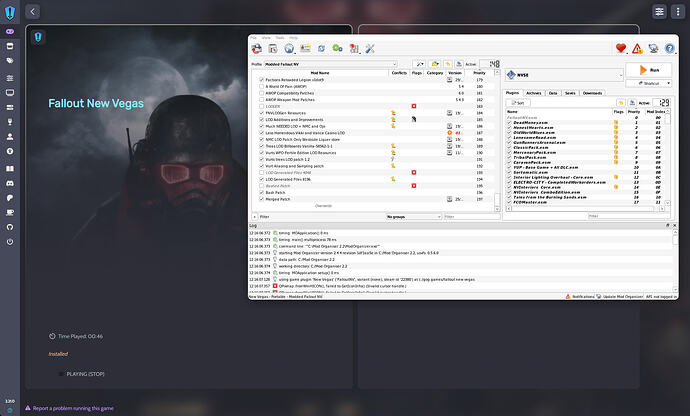Click Update Mod Organizer in the status bar
The width and height of the screenshot is (690, 416).
point(620,297)
